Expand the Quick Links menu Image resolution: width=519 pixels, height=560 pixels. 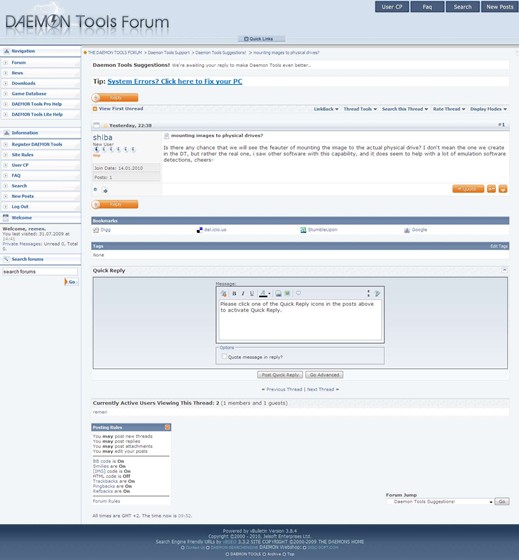261,39
